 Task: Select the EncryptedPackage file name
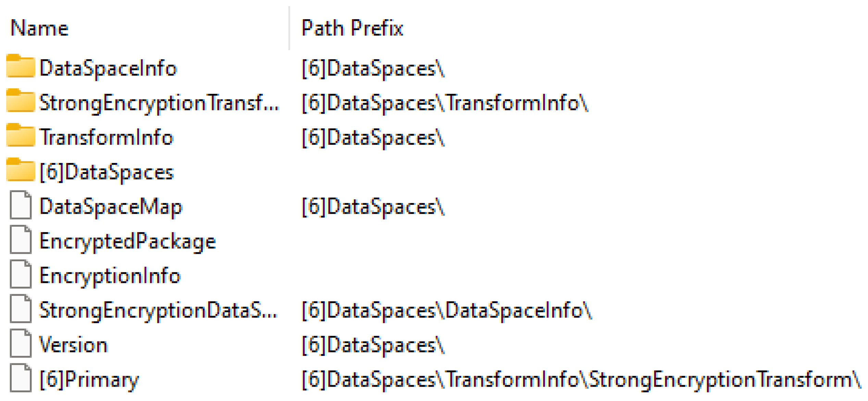coord(127,241)
